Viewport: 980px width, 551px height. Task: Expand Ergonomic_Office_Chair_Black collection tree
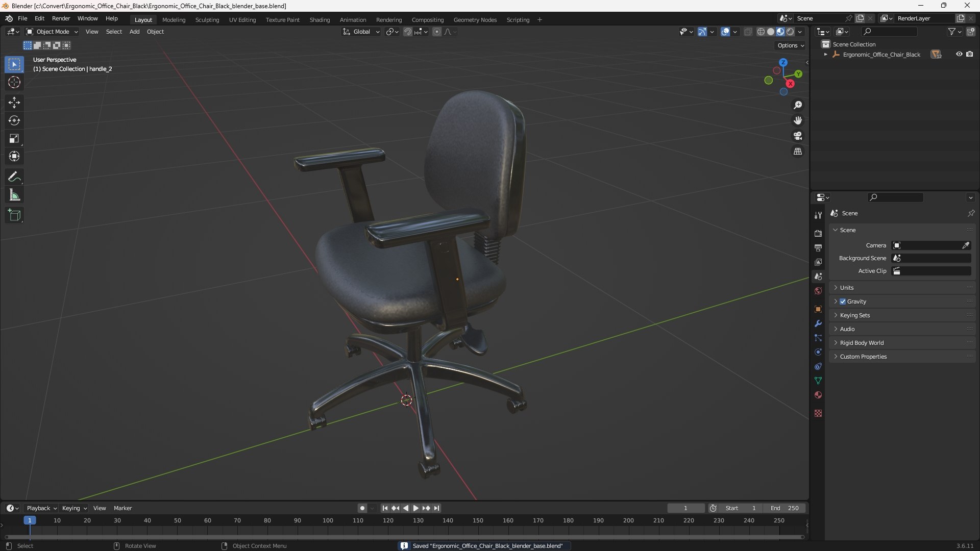pos(825,55)
